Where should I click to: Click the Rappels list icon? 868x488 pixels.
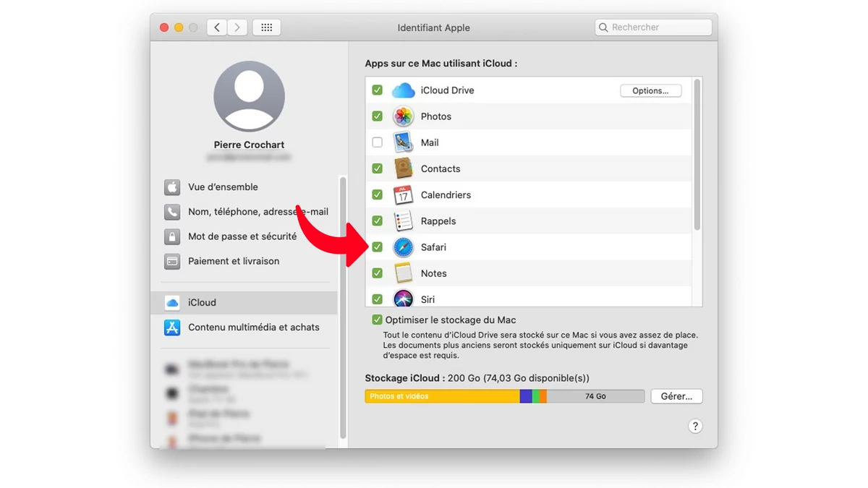point(403,221)
